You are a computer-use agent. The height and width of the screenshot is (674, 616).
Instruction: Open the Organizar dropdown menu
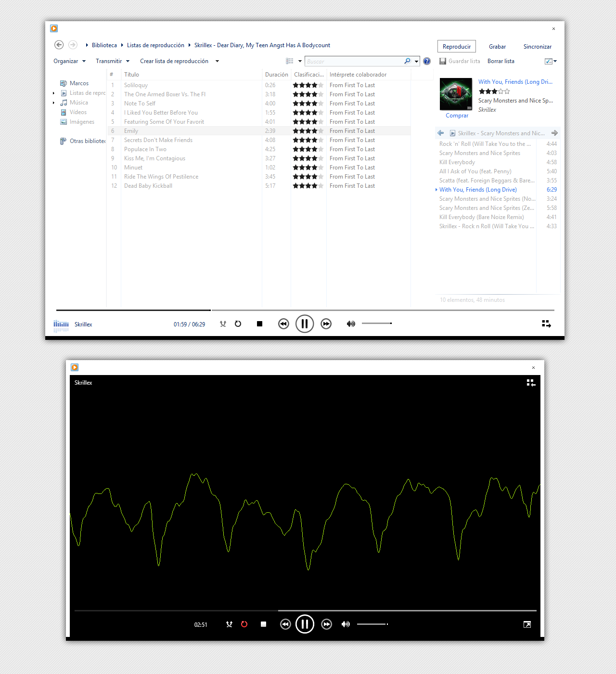(x=69, y=61)
